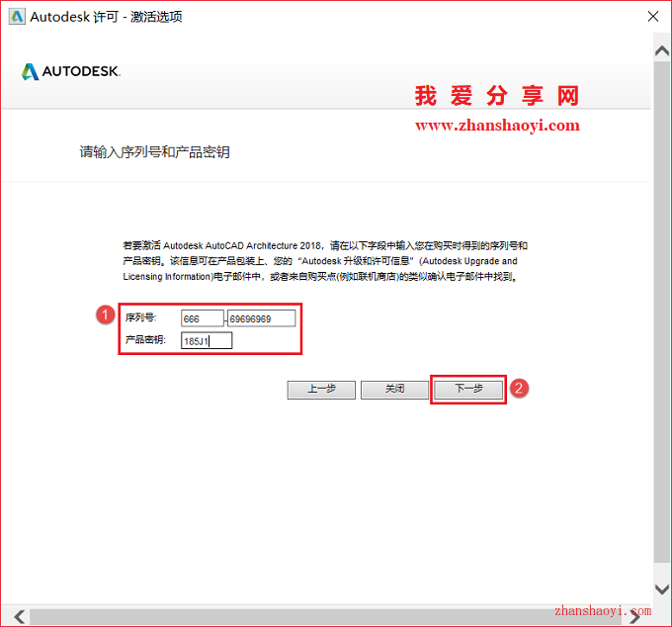The image size is (672, 627).
Task: Click the heading 请输入序列号和产品密钥
Action: pyautogui.click(x=155, y=152)
